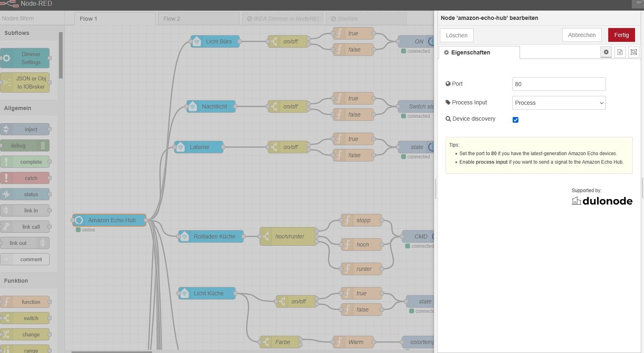Screen dimensions: 644x353
Task: Select the JSON or Obj to IOBroker node
Action: tap(25, 82)
